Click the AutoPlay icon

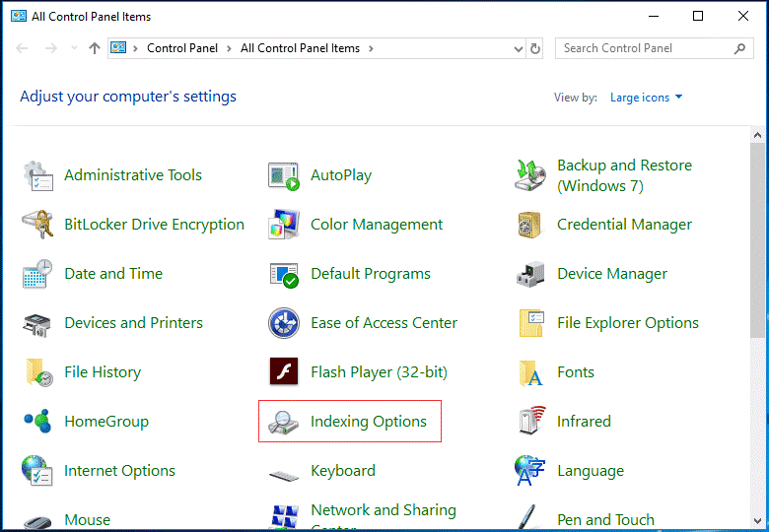click(284, 175)
